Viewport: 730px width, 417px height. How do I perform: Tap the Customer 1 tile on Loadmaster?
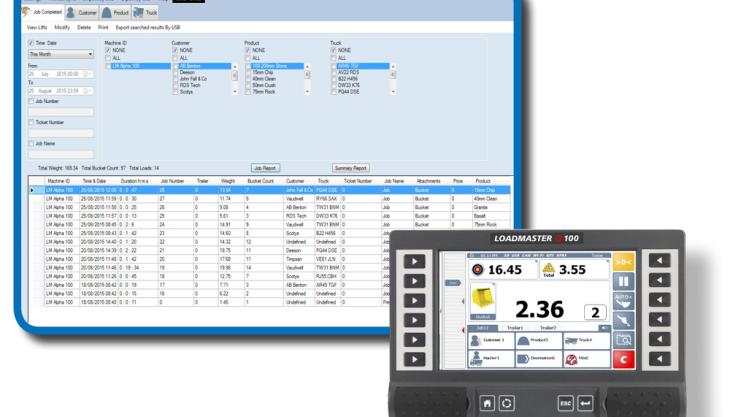[491, 341]
